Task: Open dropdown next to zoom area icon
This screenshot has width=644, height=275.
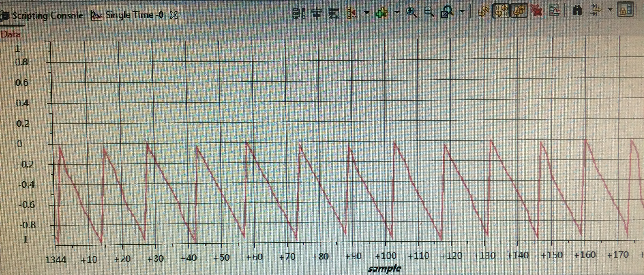Action: 462,11
